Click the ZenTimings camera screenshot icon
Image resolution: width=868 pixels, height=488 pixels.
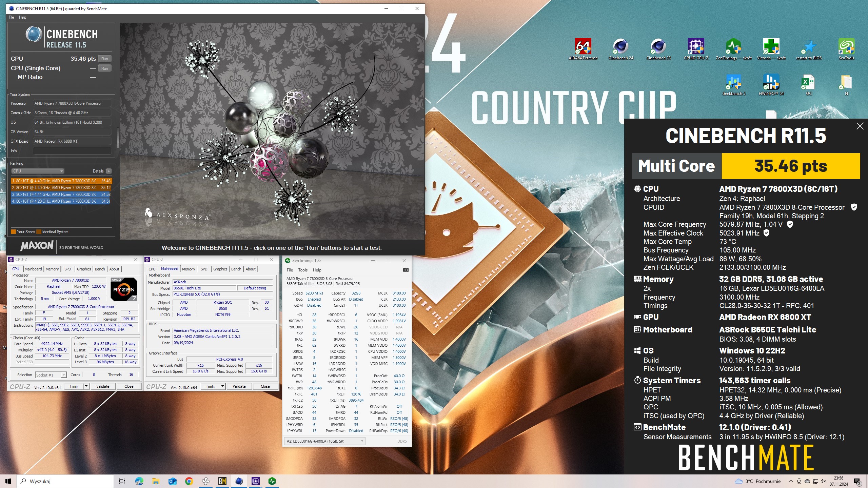406,270
